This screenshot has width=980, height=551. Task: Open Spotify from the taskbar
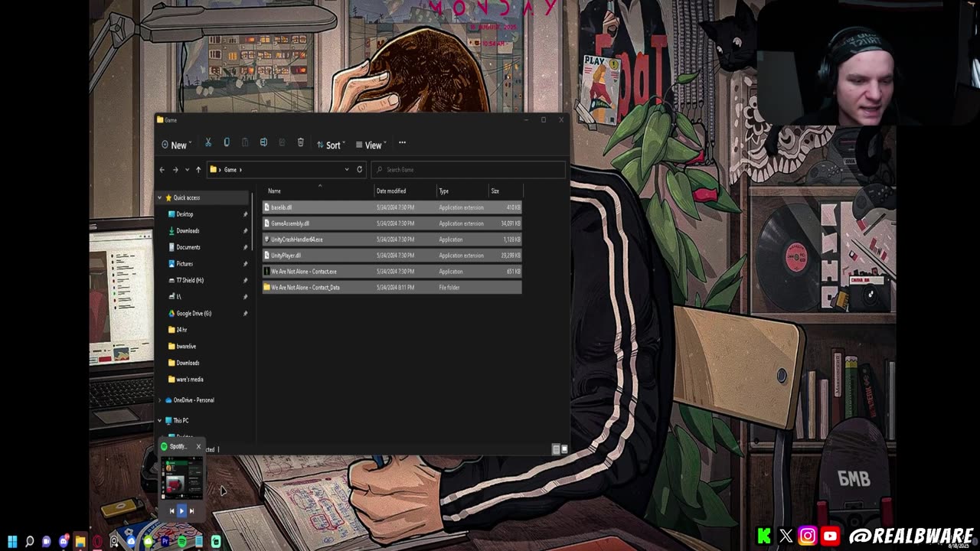[181, 542]
